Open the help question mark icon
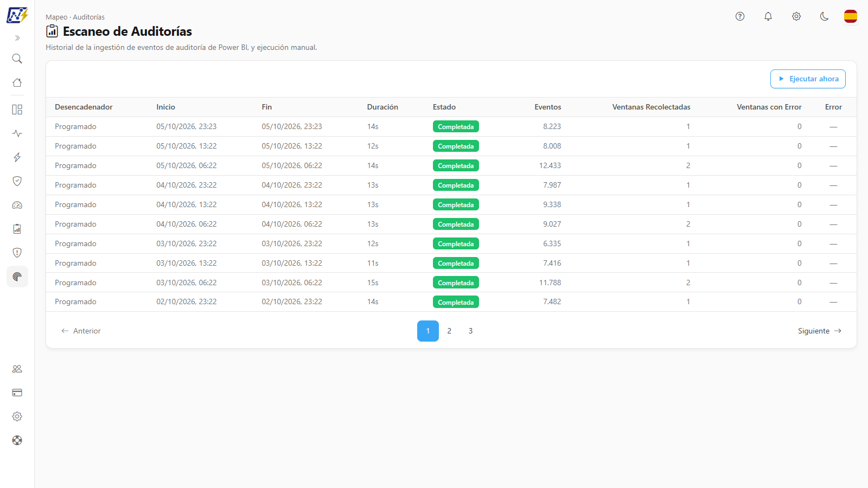 tap(740, 16)
